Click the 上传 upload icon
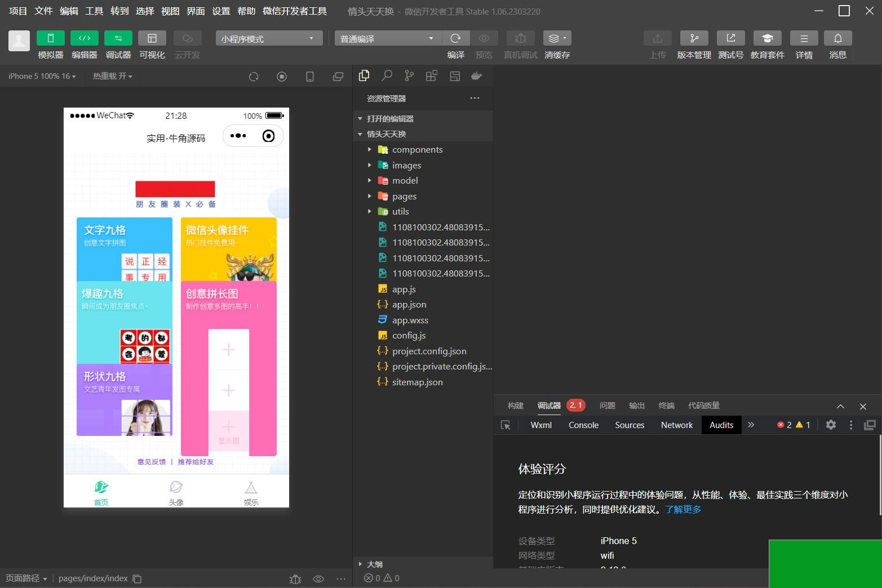The height and width of the screenshot is (588, 882). (658, 38)
